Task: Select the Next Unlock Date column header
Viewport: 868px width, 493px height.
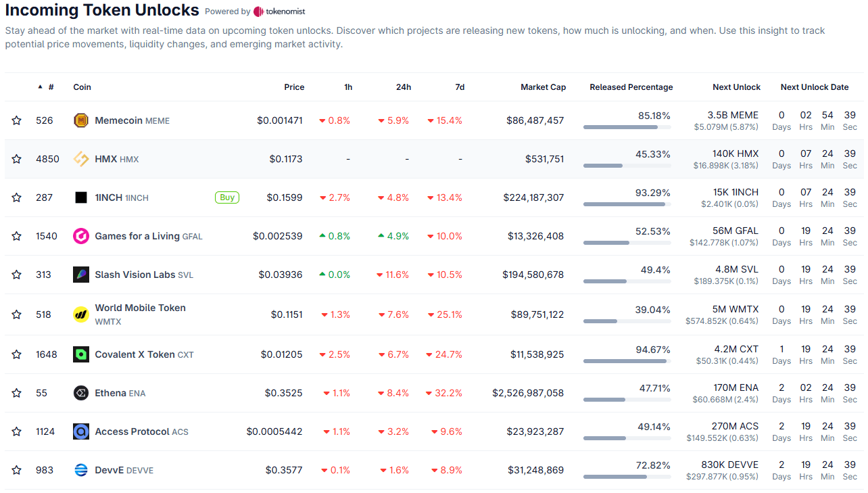Action: click(x=815, y=87)
